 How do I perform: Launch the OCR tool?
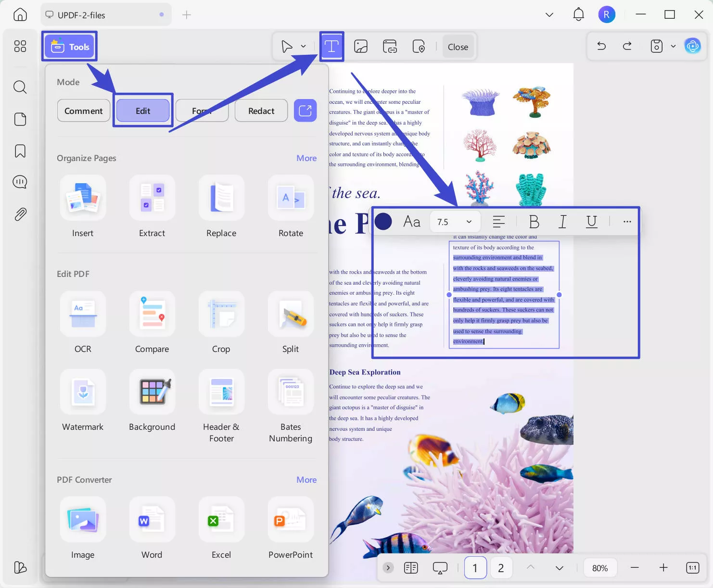83,323
